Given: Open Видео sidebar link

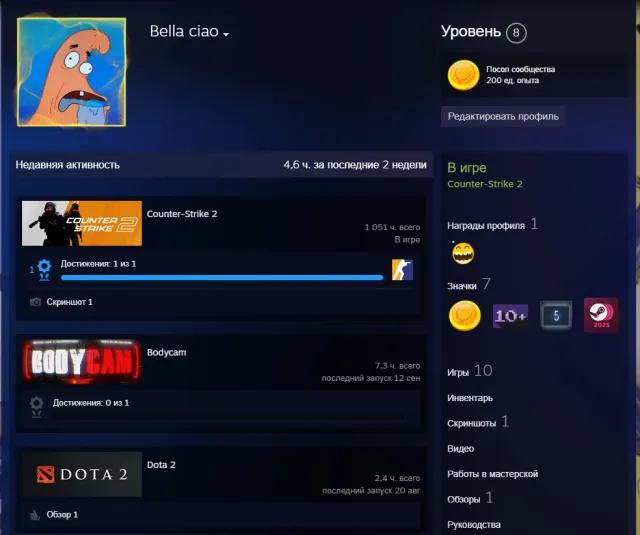Looking at the screenshot, I should pos(461,449).
